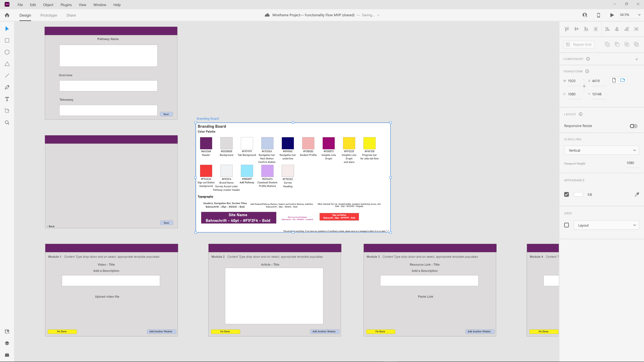Open the Scrolling Vertical dropdown
Screen dimensions: 644x362
coord(602,150)
